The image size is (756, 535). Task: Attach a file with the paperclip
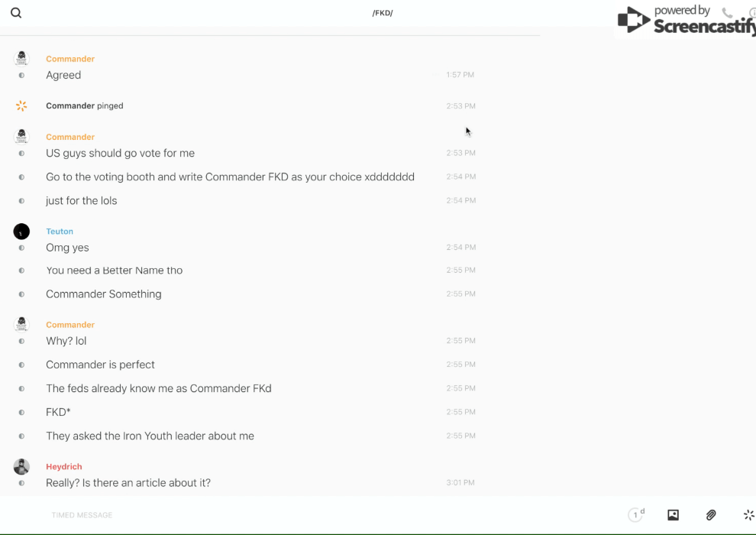(x=711, y=515)
